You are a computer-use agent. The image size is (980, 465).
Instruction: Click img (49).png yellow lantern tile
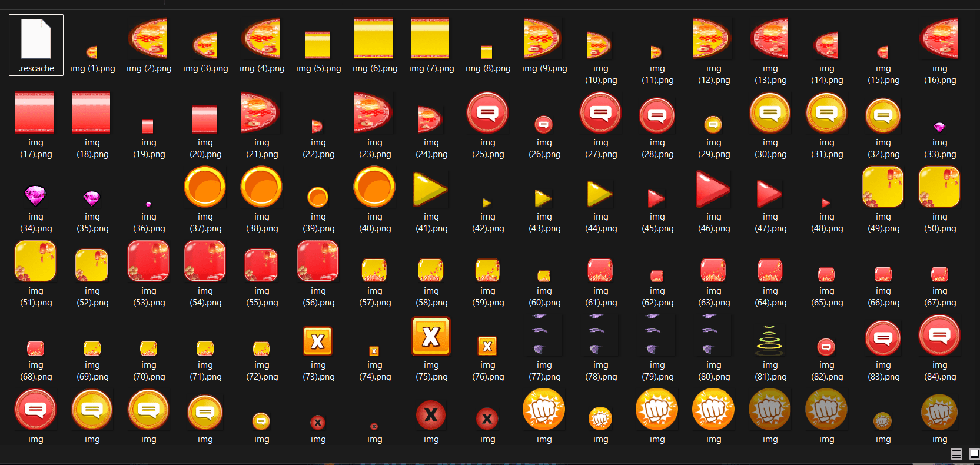coord(883,187)
